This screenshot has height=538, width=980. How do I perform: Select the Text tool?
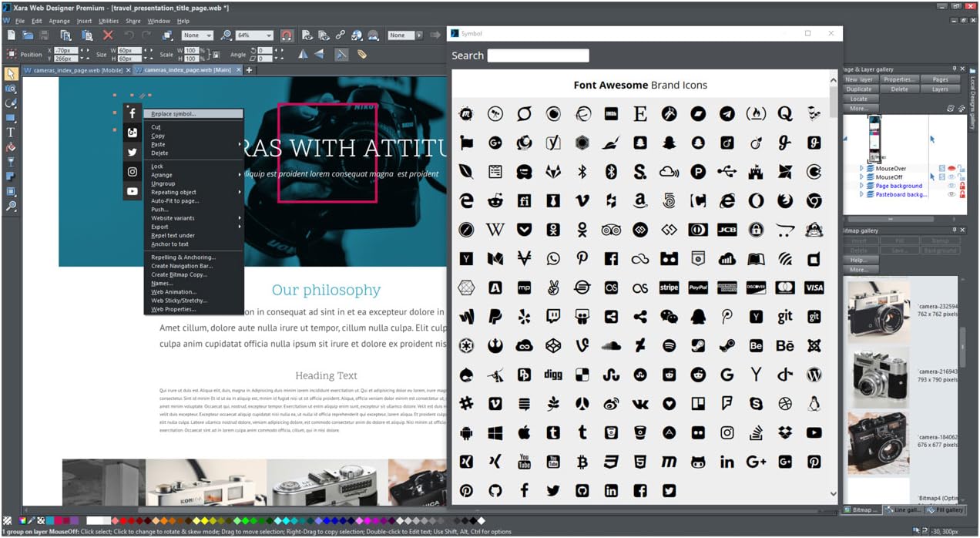[x=11, y=133]
